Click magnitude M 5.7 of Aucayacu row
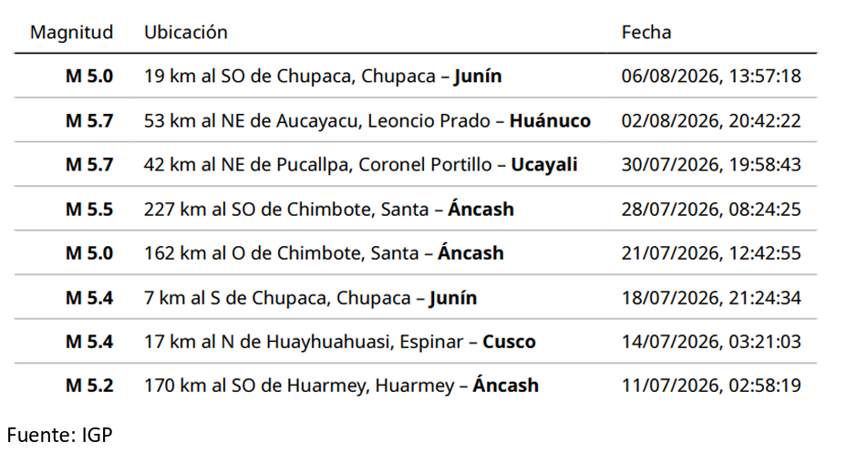This screenshot has height=463, width=868. (89, 120)
